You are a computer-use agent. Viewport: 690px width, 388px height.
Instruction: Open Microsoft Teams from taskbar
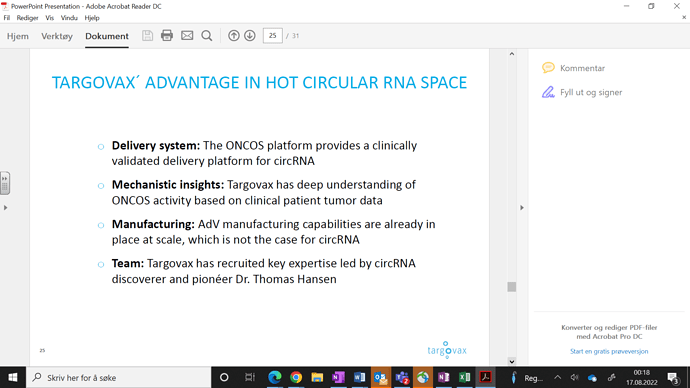[x=401, y=377]
